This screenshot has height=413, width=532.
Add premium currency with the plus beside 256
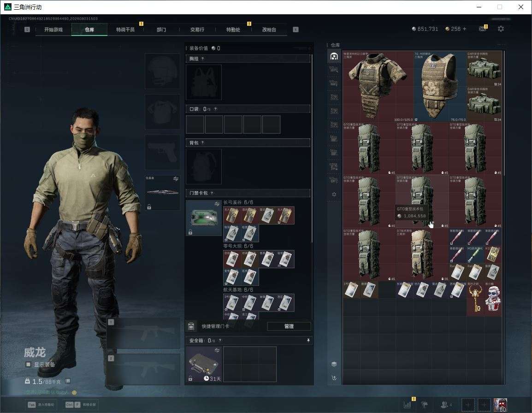pos(465,29)
